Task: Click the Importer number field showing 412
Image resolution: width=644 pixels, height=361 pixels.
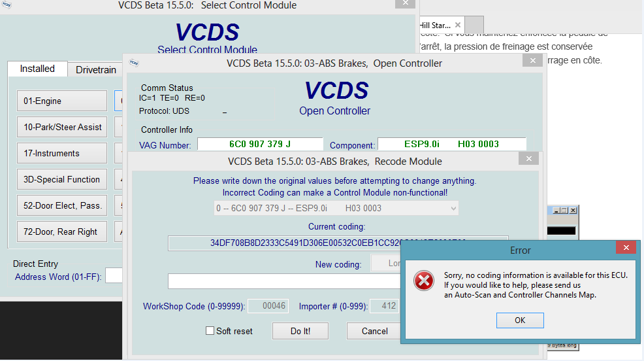Action: point(385,306)
